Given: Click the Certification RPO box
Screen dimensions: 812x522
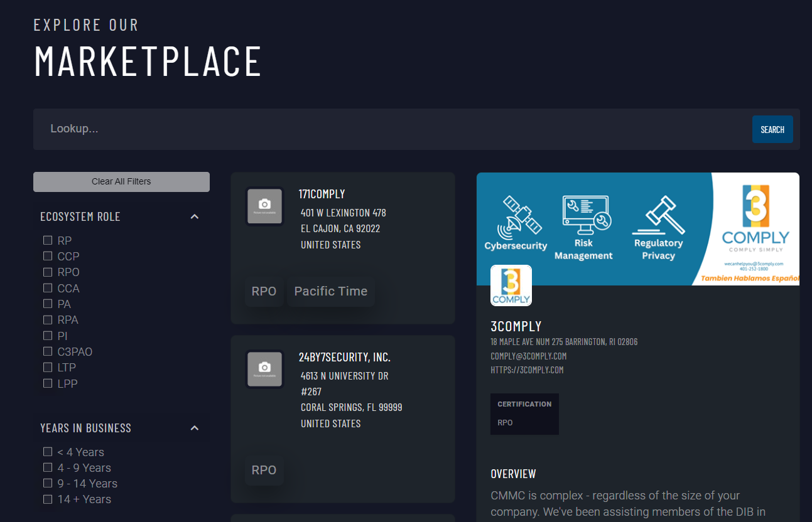Looking at the screenshot, I should (524, 414).
